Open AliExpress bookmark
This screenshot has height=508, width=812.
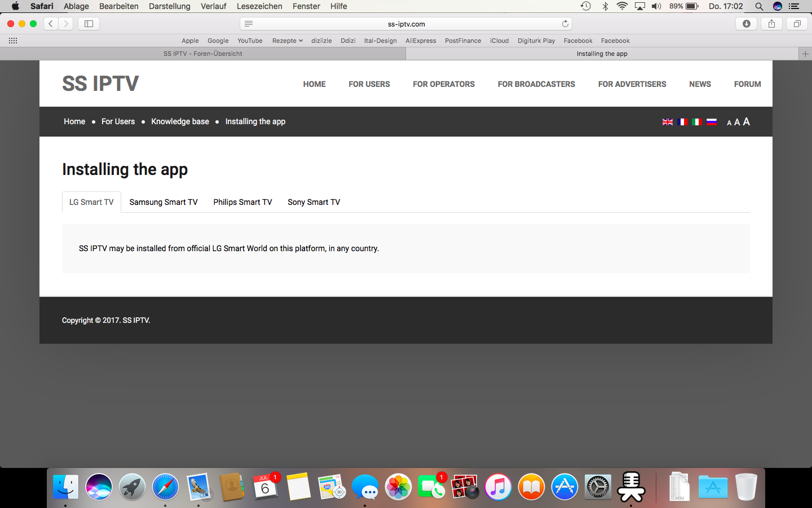click(421, 41)
